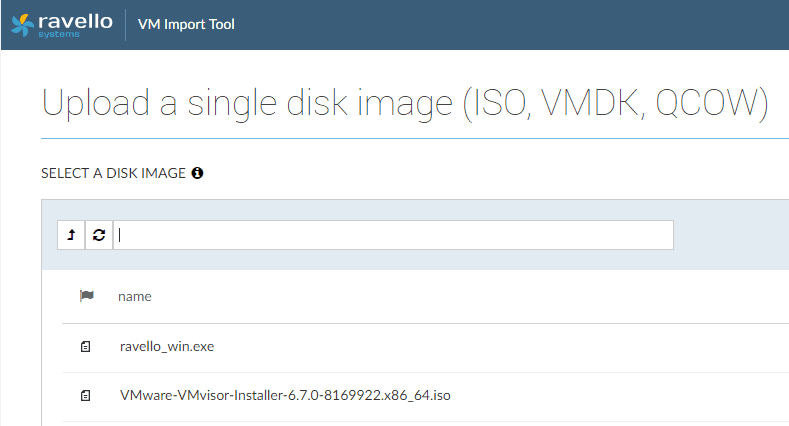Click the file icon next to ravello_win.exe

(x=86, y=347)
